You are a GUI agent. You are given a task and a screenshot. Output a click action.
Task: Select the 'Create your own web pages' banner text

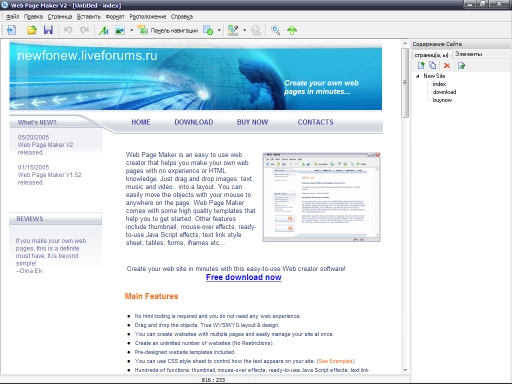[321, 87]
